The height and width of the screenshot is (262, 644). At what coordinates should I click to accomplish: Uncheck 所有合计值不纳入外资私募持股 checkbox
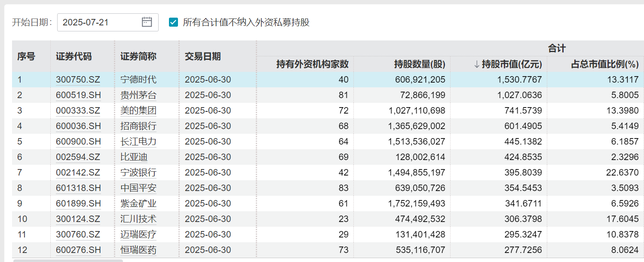[174, 22]
